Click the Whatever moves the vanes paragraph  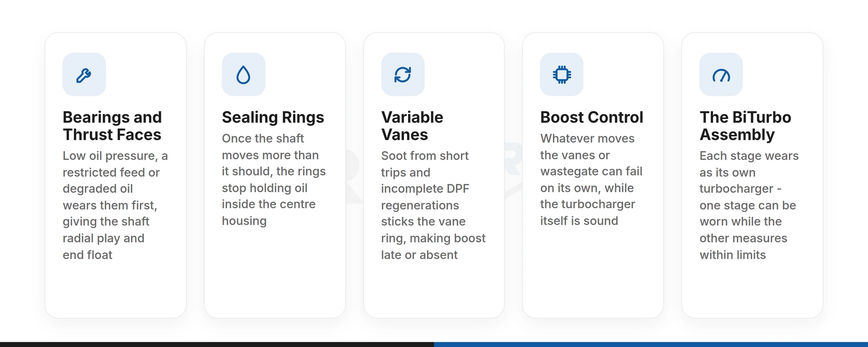coord(591,180)
